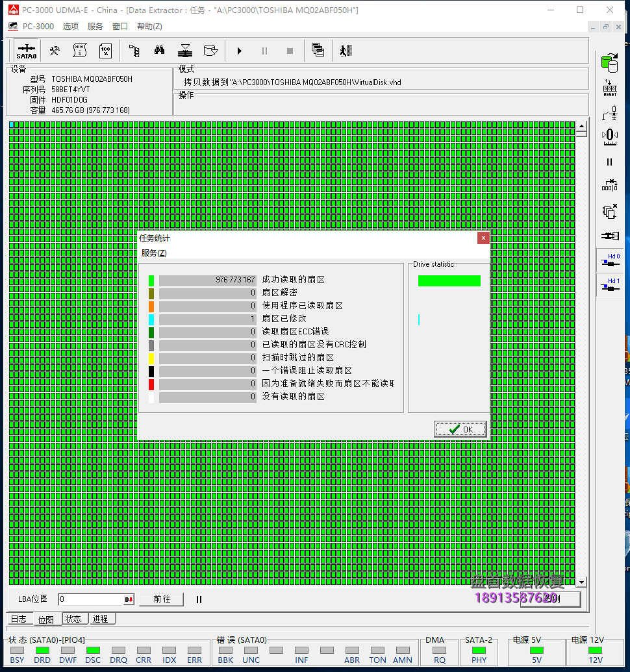630x672 pixels.
Task: Confirm the dialog with the OK button
Action: (460, 429)
